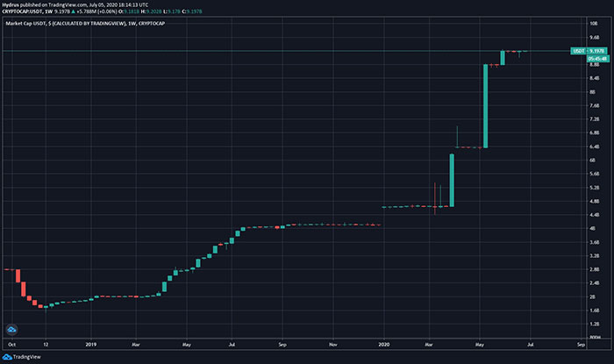This screenshot has height=364, width=614.
Task: Click the 10B price axis label
Action: pos(594,24)
